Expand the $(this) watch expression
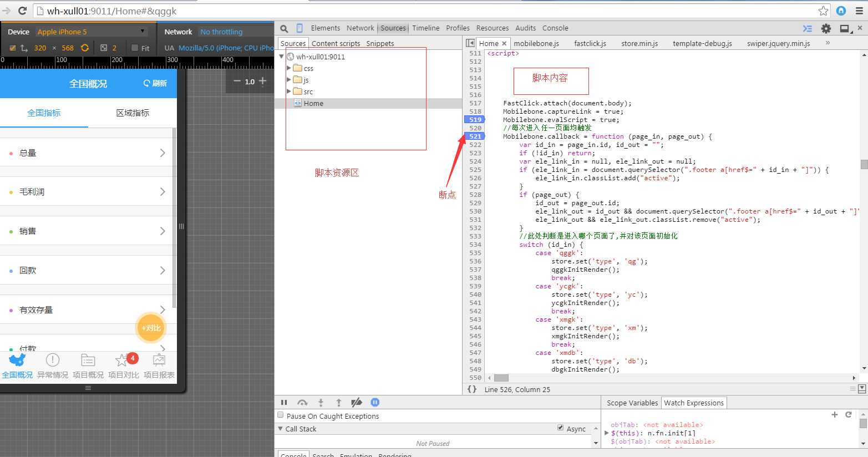 (x=606, y=433)
